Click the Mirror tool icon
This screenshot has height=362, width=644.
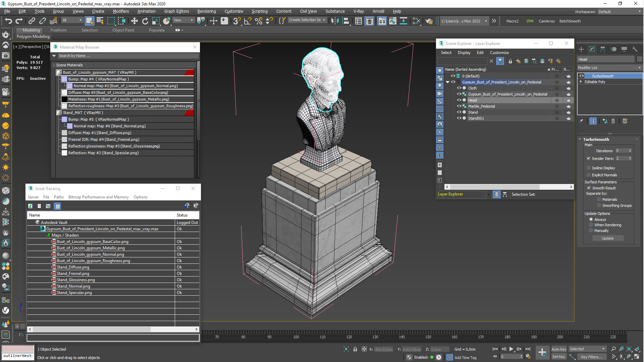point(334,21)
